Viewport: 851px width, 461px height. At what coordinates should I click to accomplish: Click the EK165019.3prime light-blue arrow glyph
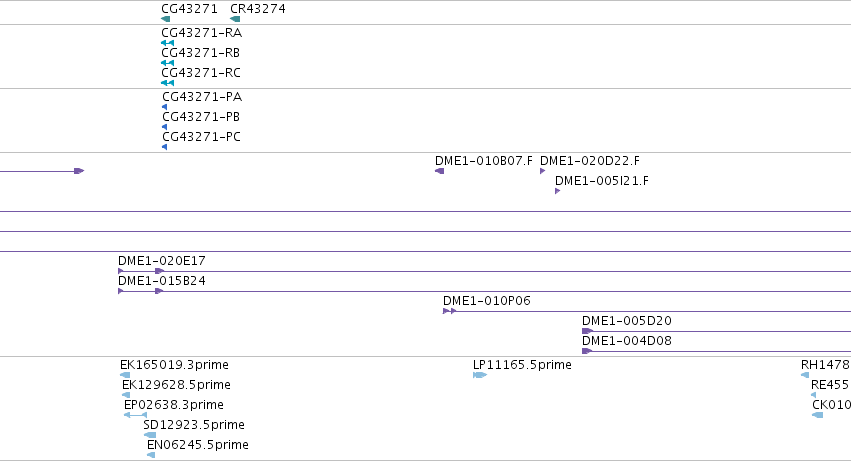(125, 375)
